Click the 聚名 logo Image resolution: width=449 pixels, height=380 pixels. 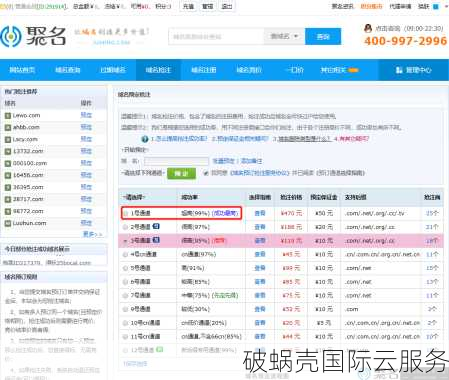[x=33, y=36]
